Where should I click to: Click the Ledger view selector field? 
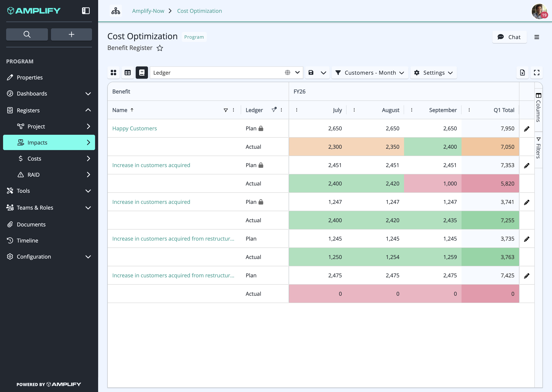click(227, 73)
